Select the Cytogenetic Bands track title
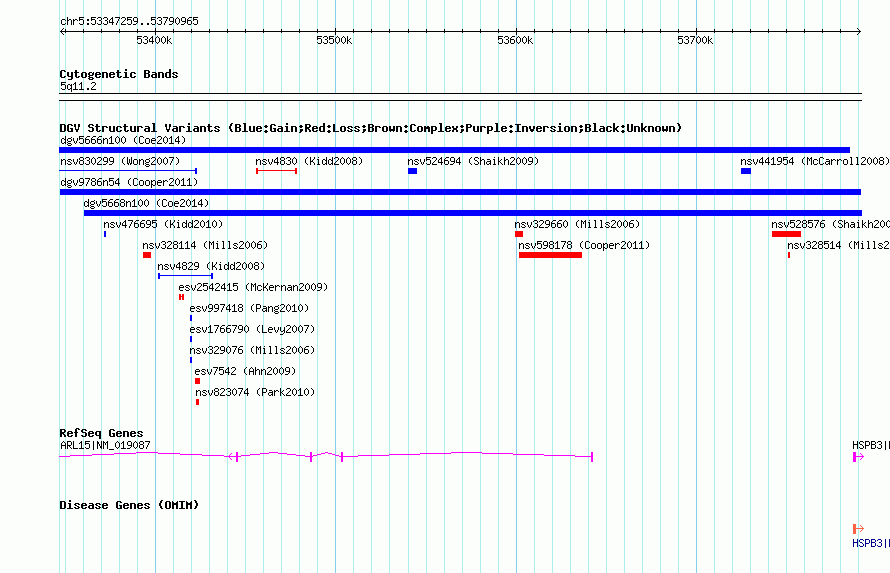890x573 pixels. coord(119,74)
